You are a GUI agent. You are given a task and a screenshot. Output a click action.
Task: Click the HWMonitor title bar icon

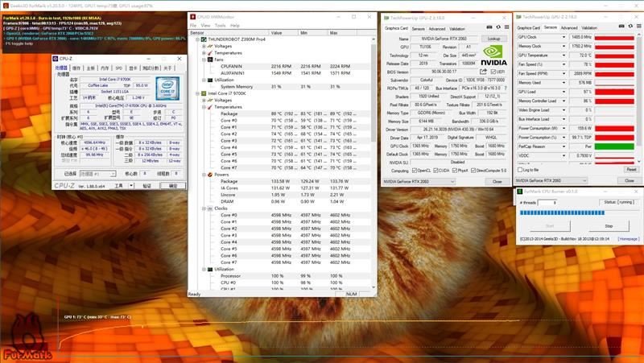(x=192, y=17)
